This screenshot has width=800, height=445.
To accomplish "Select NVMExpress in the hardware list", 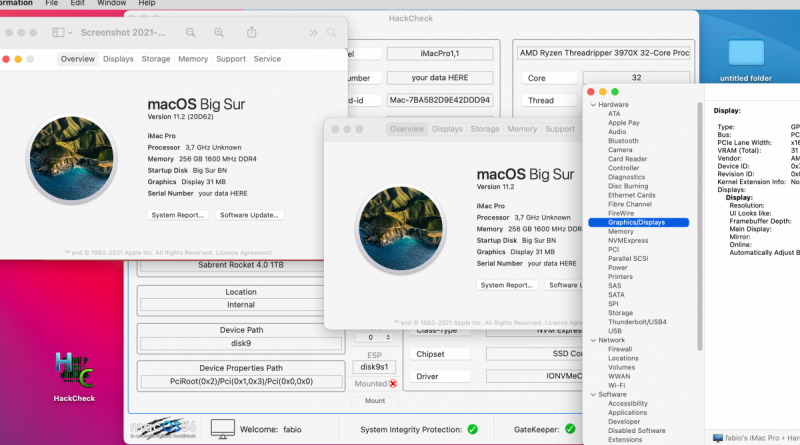I will tap(628, 240).
